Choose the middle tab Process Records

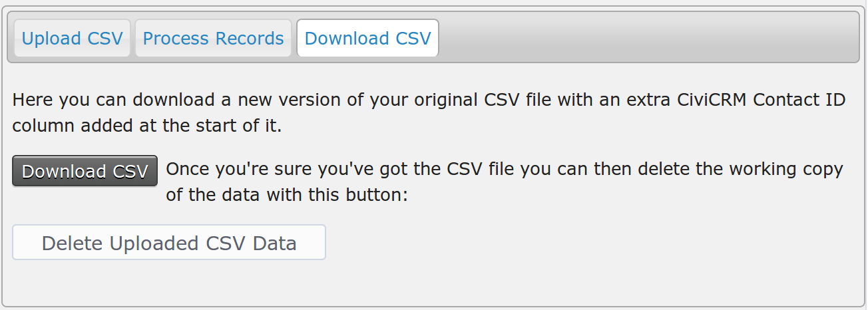(213, 39)
